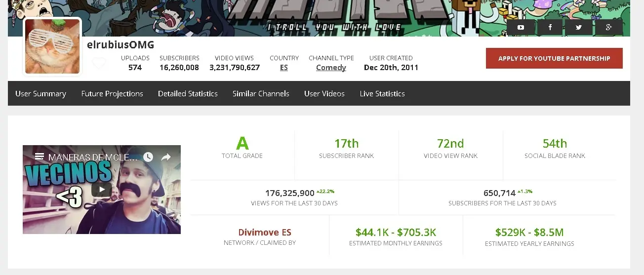Open the Live Statistics tab

(x=382, y=93)
